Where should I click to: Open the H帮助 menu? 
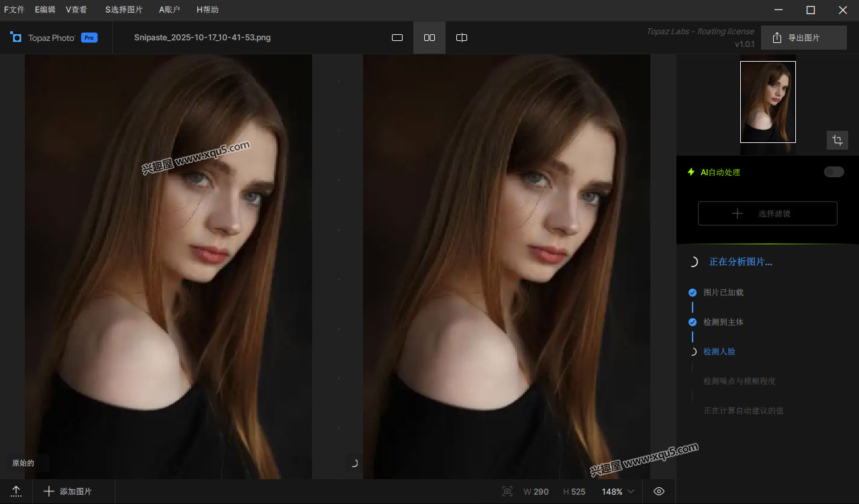click(x=207, y=9)
